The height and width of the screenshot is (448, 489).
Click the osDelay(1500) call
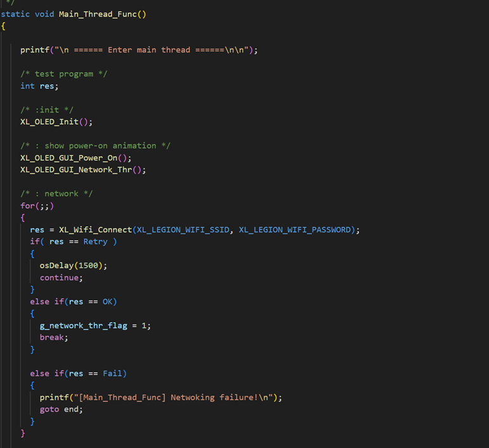74,266
